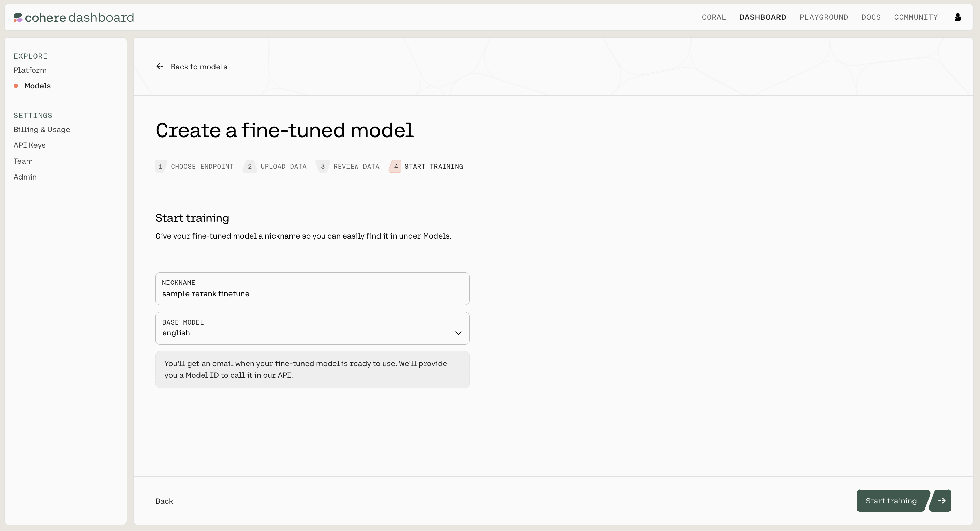This screenshot has width=980, height=531.
Task: Expand the Base Model dropdown chevron
Action: 458,333
